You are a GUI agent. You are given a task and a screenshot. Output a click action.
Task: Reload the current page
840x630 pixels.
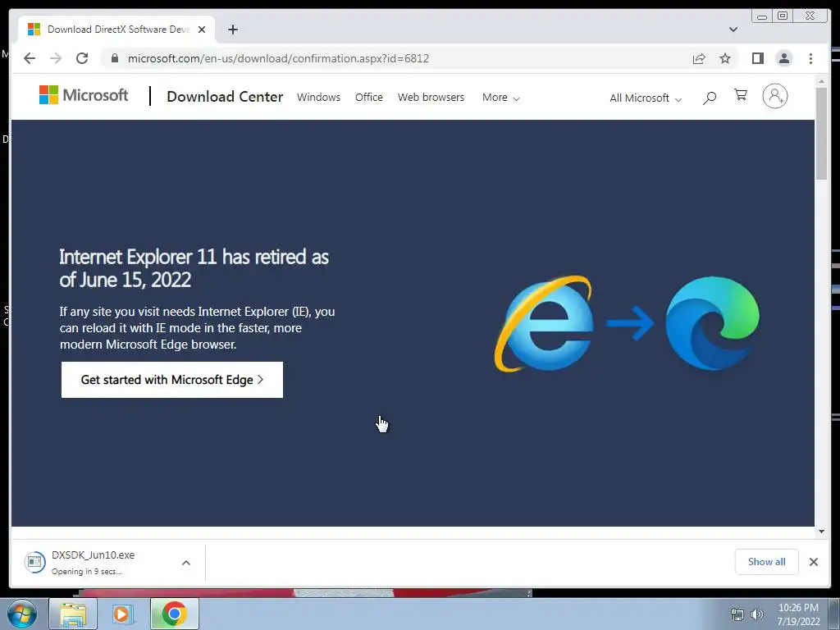[x=82, y=58]
